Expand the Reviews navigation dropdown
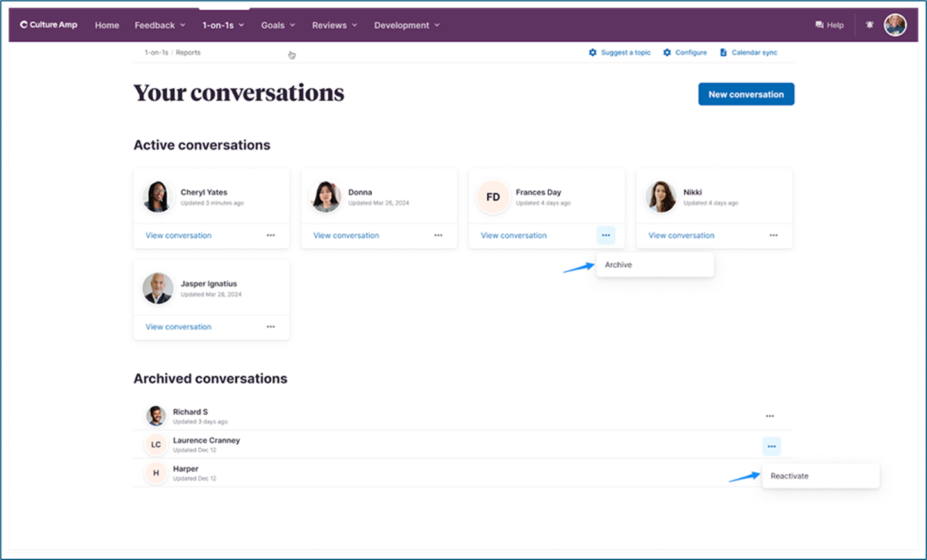The height and width of the screenshot is (560, 927). [334, 25]
